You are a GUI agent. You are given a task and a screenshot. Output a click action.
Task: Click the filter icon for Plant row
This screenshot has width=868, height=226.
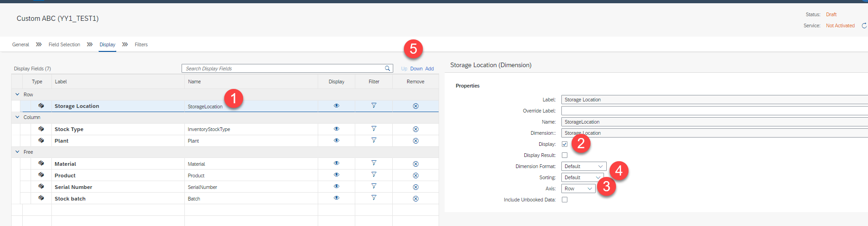374,140
